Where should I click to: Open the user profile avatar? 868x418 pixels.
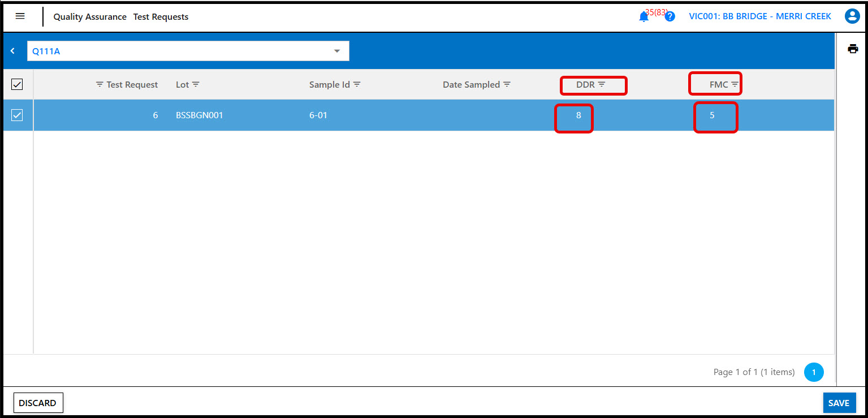[x=852, y=16]
